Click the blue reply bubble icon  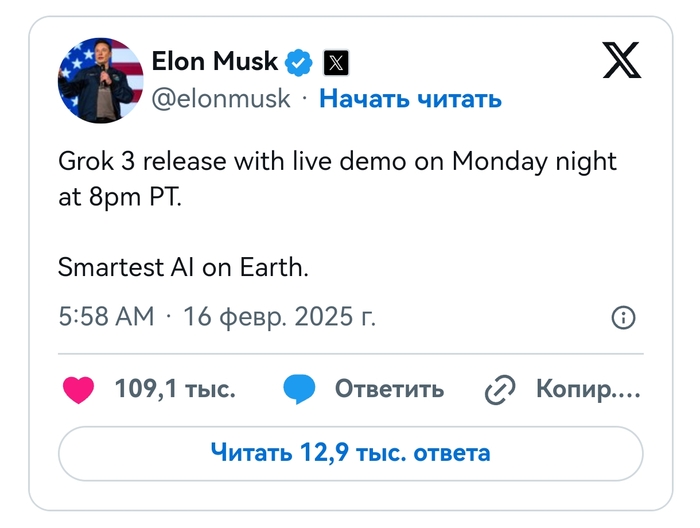click(x=299, y=389)
